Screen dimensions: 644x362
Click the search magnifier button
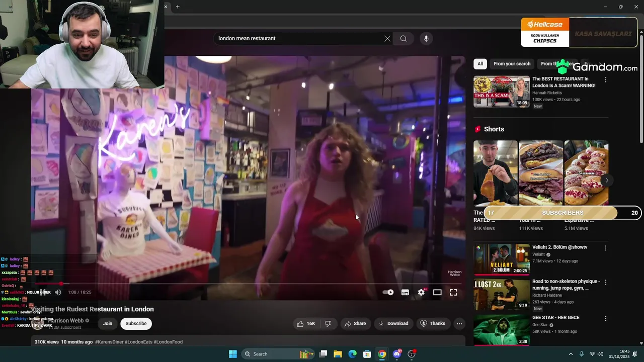[x=404, y=39]
